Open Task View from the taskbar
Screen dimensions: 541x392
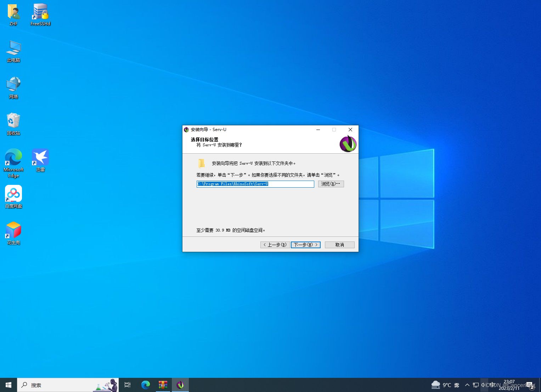coord(128,385)
